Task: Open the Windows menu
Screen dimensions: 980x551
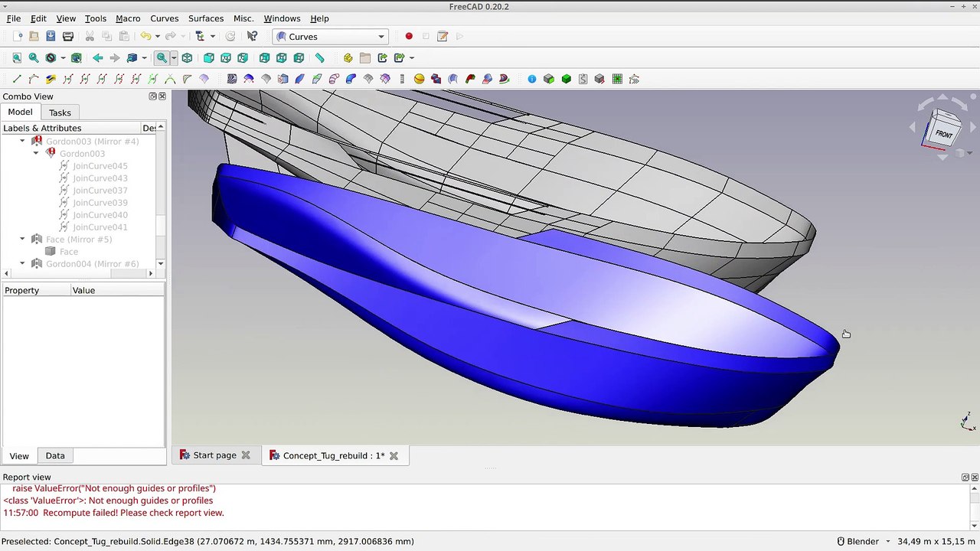Action: coord(282,18)
